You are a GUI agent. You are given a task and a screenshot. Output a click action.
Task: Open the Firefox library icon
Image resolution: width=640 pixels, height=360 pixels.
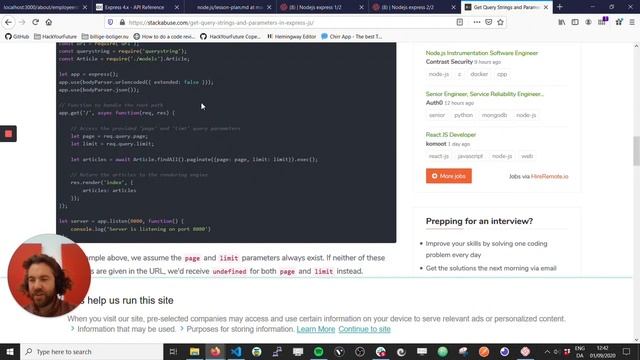pyautogui.click(x=562, y=22)
